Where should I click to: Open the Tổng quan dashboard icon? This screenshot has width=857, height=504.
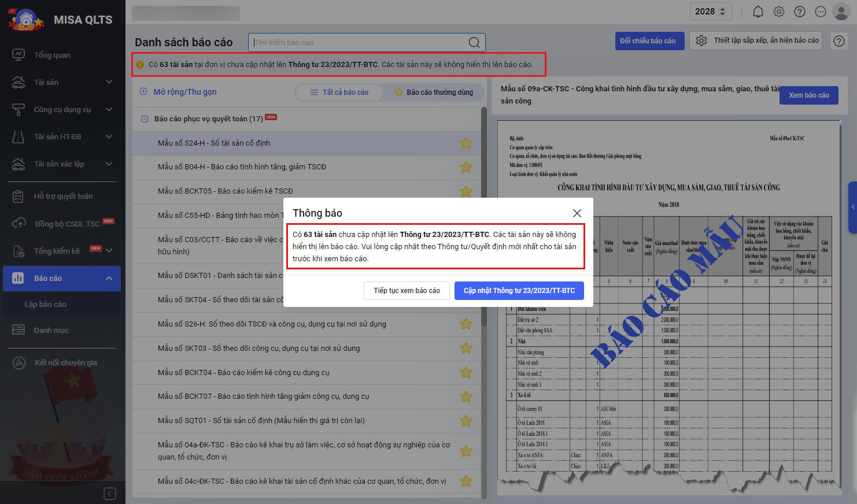pos(19,55)
